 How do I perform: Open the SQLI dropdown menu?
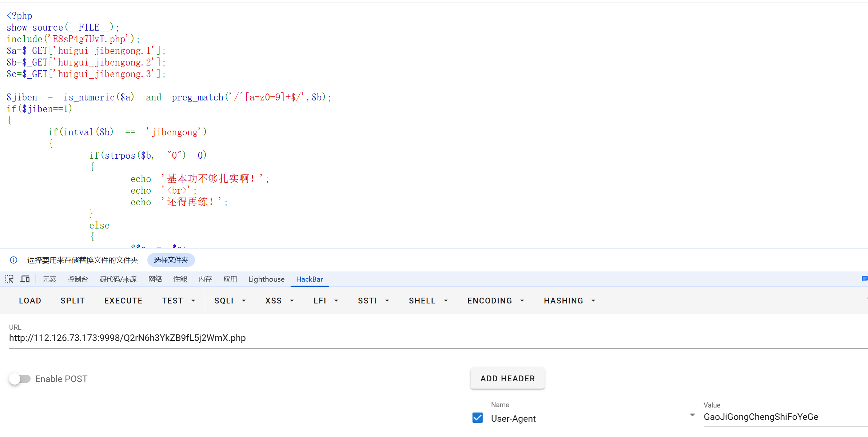230,301
